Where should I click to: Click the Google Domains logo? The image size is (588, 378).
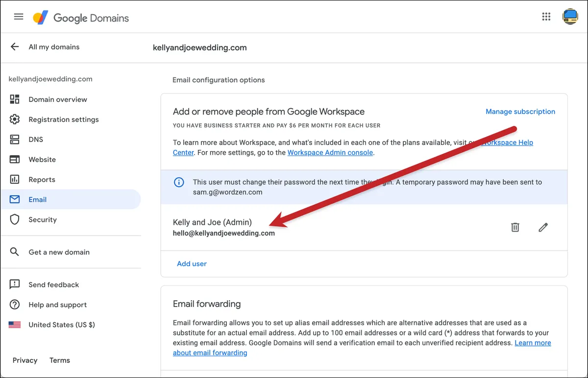click(x=81, y=18)
